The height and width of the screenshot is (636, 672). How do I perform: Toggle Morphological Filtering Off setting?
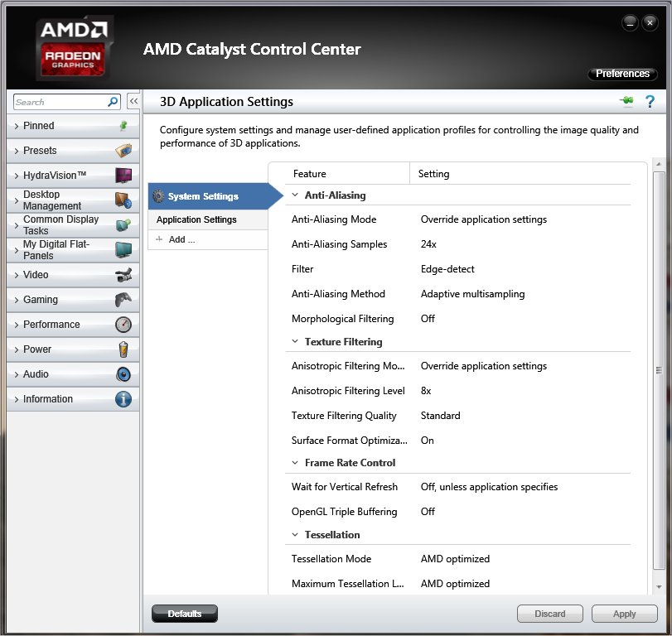click(428, 319)
